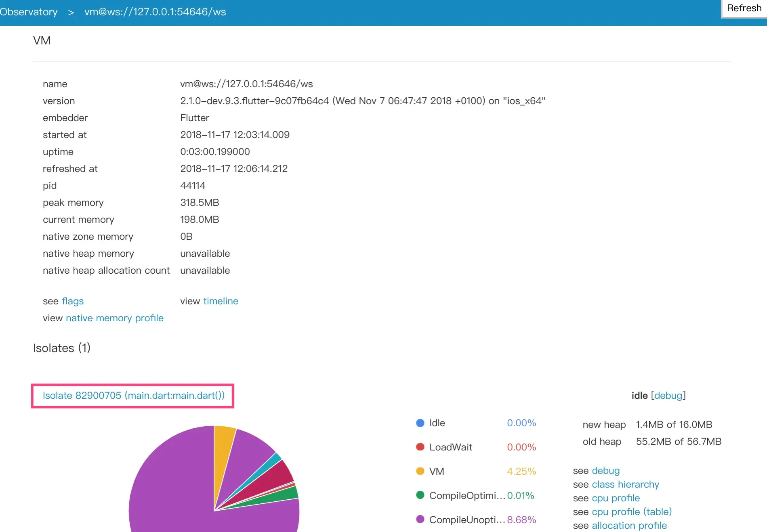Open the Observatory breadcrumb link

[29, 12]
